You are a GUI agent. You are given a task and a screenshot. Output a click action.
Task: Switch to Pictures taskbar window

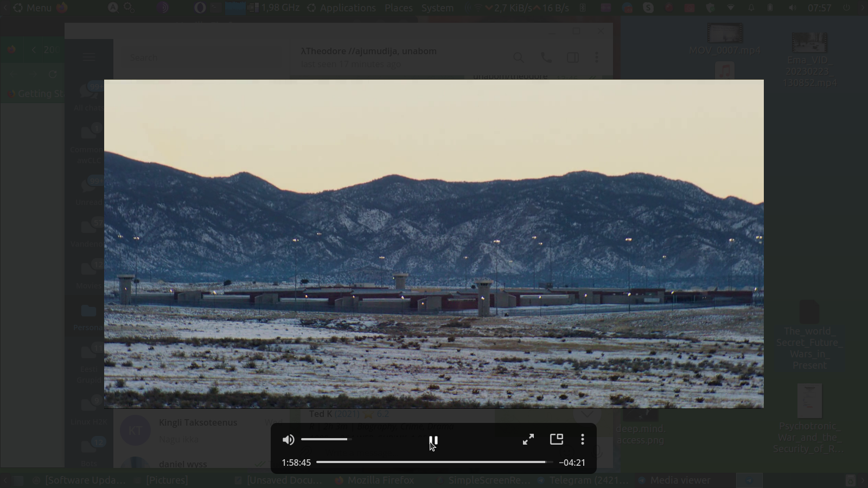162,480
